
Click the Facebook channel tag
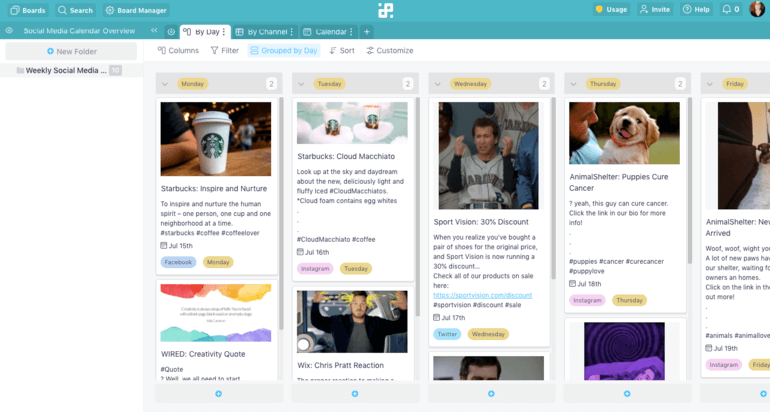point(178,262)
